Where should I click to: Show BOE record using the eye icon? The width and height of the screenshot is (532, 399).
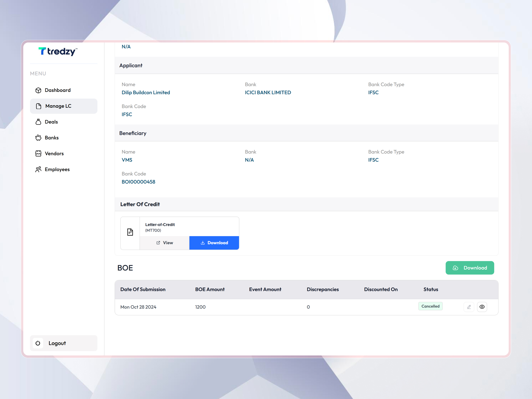[x=482, y=307]
